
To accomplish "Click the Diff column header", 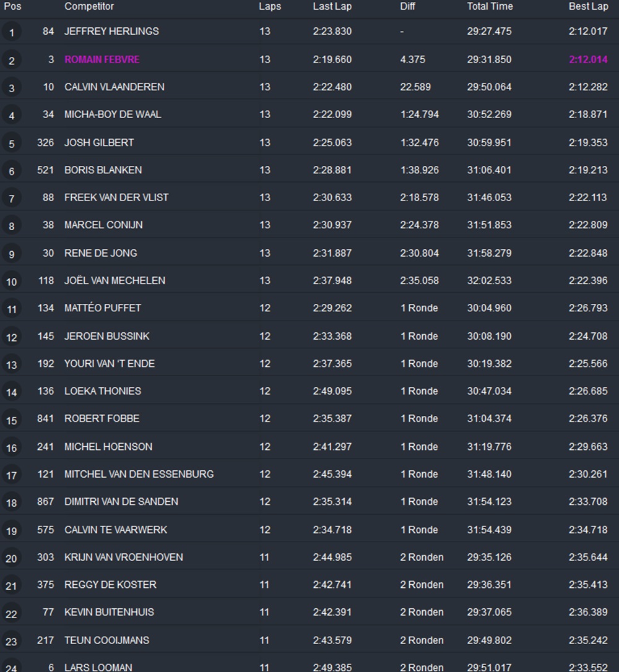I will 407,6.
